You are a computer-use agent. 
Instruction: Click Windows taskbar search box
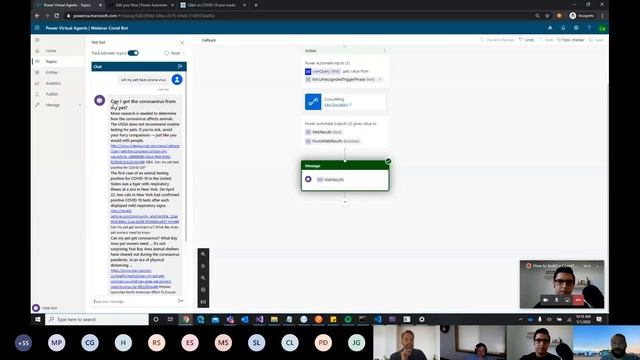(x=97, y=320)
